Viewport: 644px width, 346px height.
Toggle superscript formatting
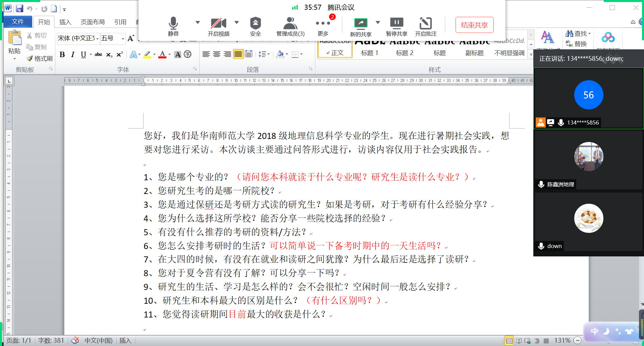(119, 54)
